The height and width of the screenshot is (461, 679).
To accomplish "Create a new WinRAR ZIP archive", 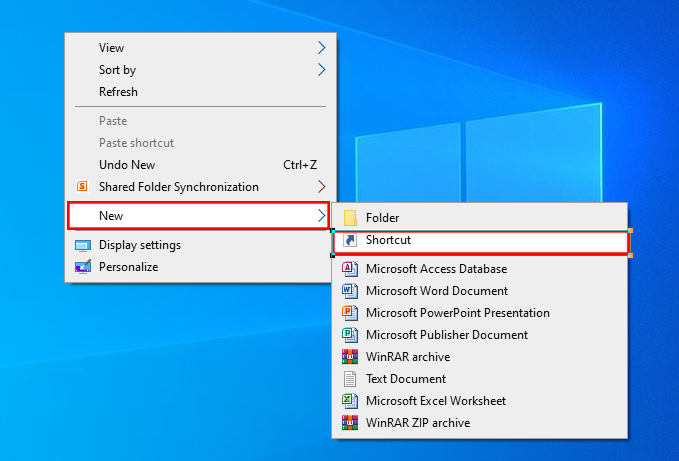I will (480, 423).
